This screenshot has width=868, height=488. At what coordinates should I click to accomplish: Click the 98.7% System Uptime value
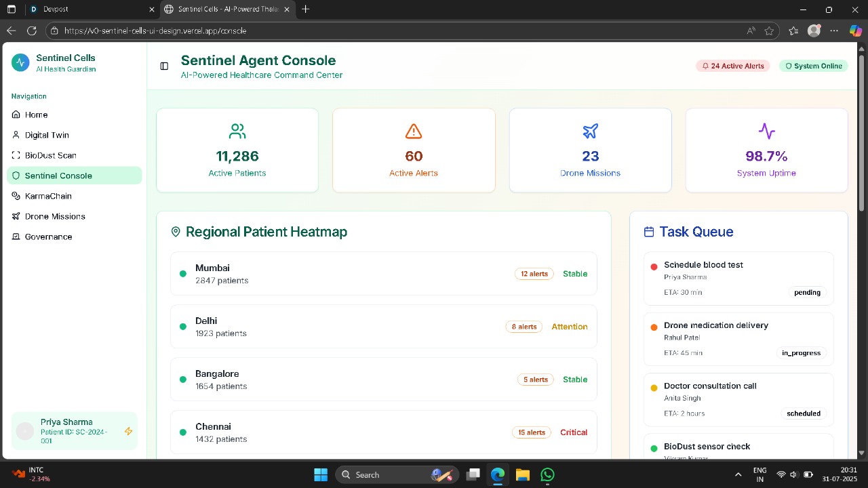coord(766,157)
